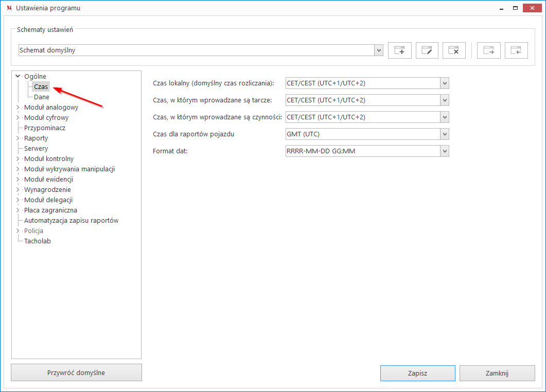Select Serwery in the tree
This screenshot has width=546, height=392.
[36, 148]
